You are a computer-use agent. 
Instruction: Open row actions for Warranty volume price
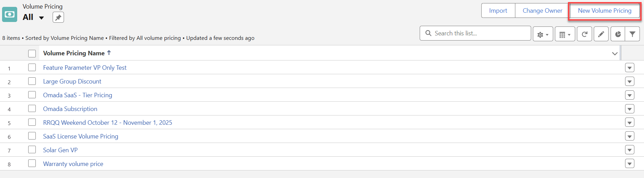[x=629, y=164]
